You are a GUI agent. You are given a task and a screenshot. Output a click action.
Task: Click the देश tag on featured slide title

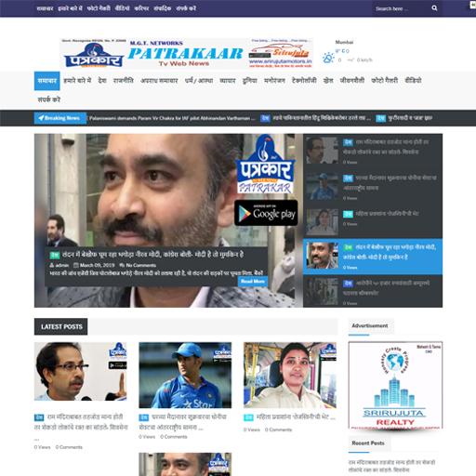[x=55, y=255]
